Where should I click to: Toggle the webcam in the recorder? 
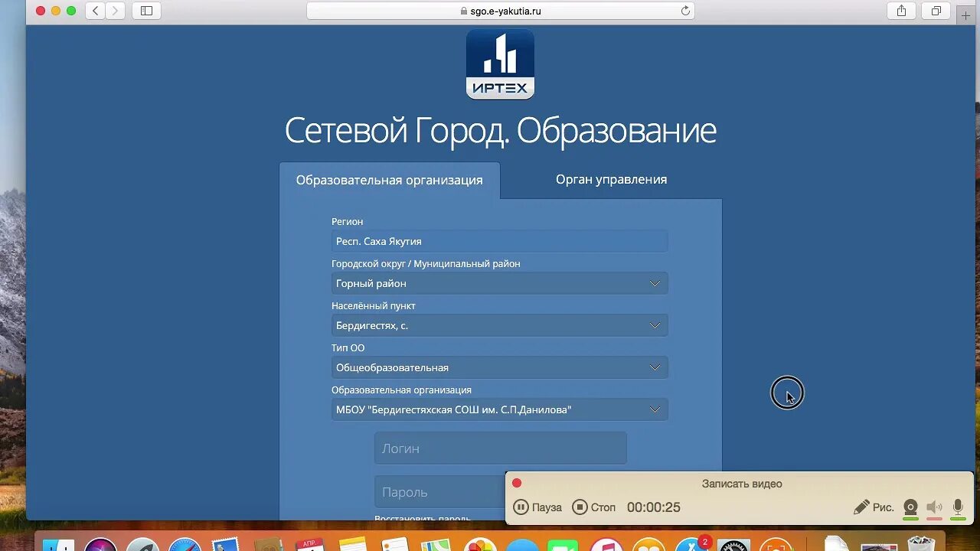(x=910, y=507)
